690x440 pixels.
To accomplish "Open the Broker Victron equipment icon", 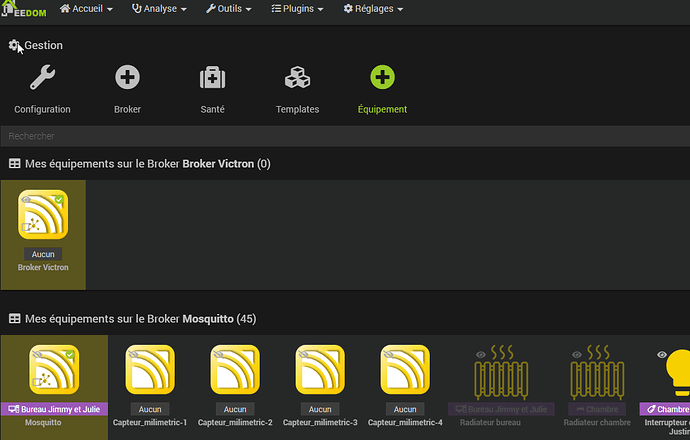I will 43,215.
